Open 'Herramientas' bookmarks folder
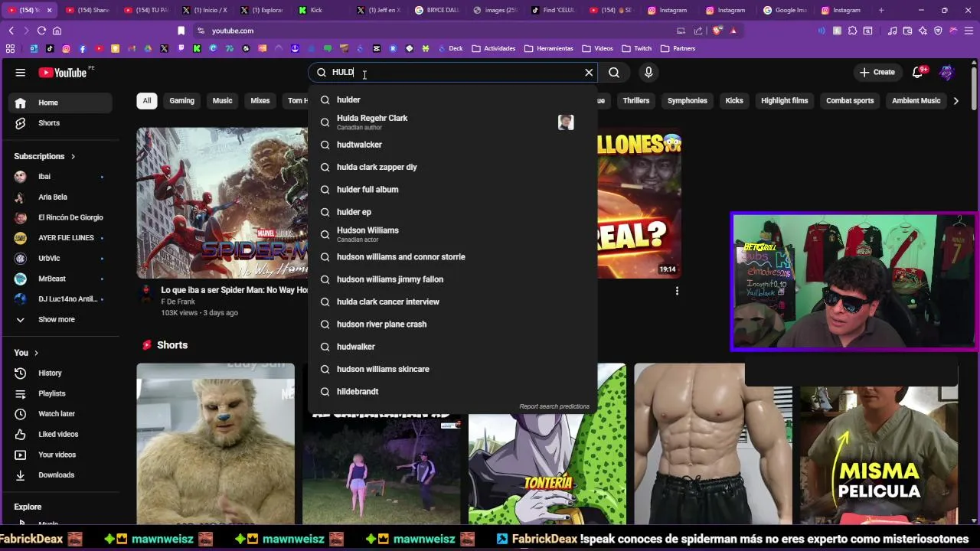Image resolution: width=980 pixels, height=551 pixels. [x=549, y=48]
